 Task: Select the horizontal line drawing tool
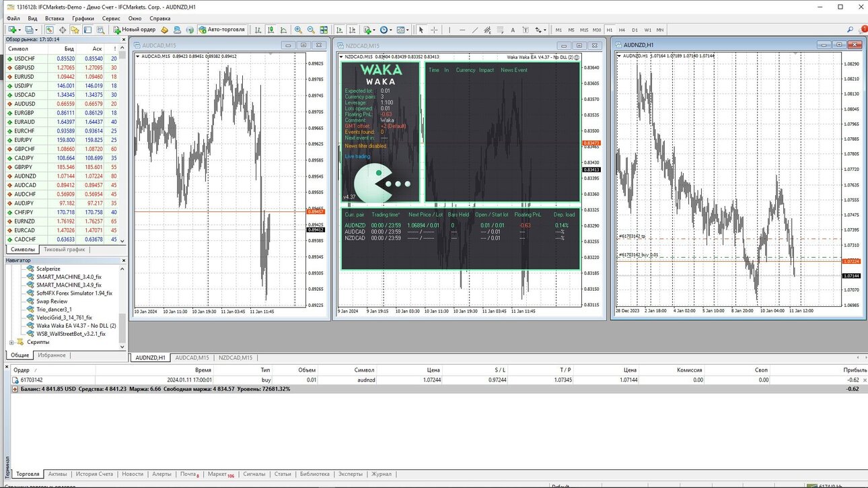(x=462, y=30)
